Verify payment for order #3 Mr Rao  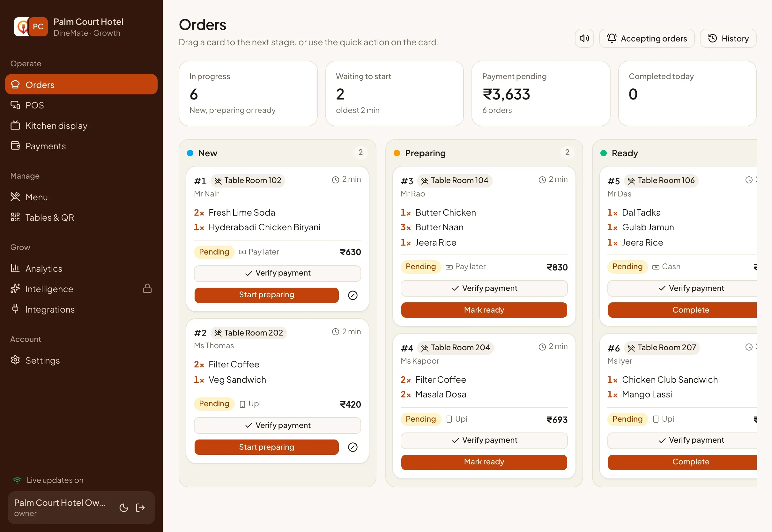click(484, 288)
